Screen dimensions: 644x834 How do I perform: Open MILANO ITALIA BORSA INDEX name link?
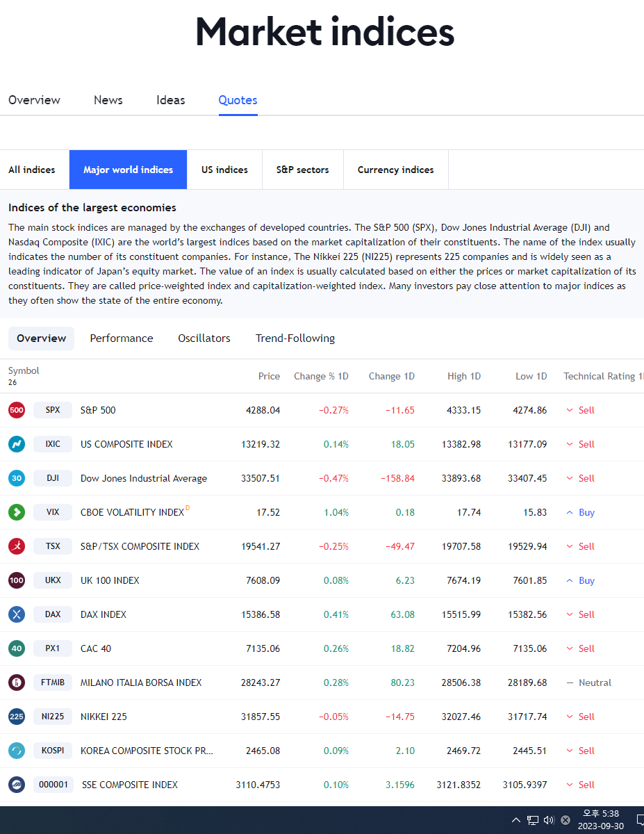(141, 682)
